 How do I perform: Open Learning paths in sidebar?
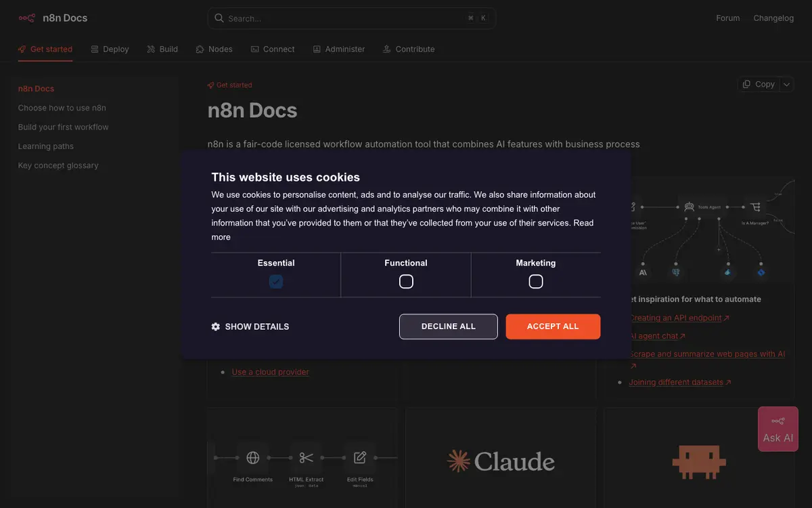tap(46, 146)
